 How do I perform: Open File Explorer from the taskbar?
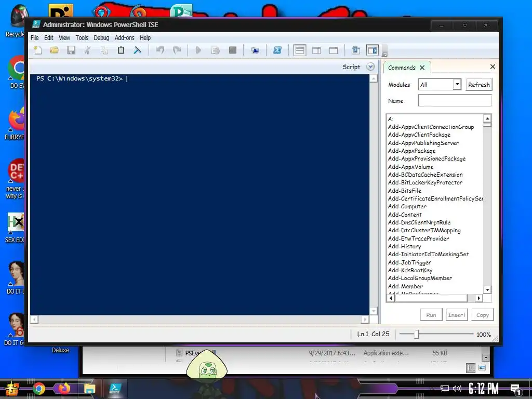click(89, 389)
